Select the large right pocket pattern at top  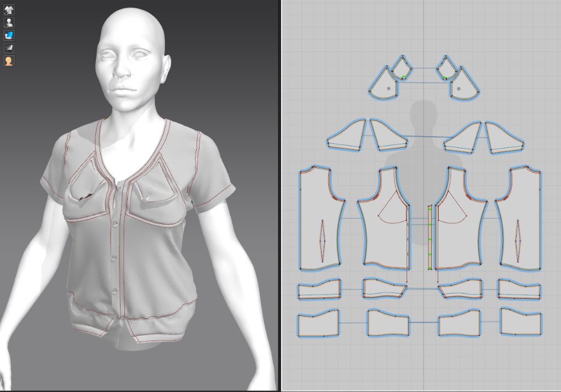click(463, 83)
